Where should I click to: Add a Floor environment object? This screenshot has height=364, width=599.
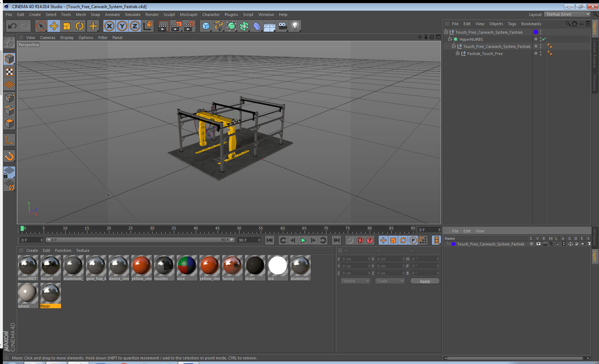(x=270, y=26)
